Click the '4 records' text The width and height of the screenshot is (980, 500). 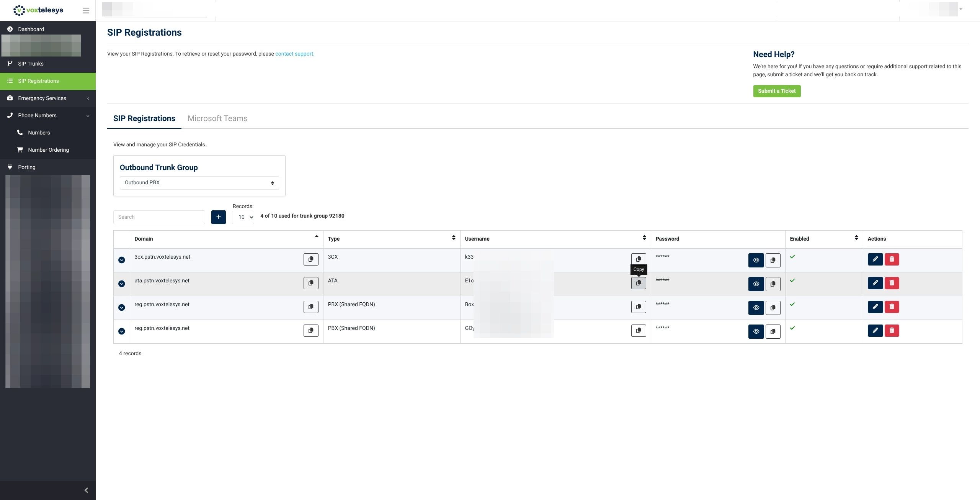tap(130, 353)
